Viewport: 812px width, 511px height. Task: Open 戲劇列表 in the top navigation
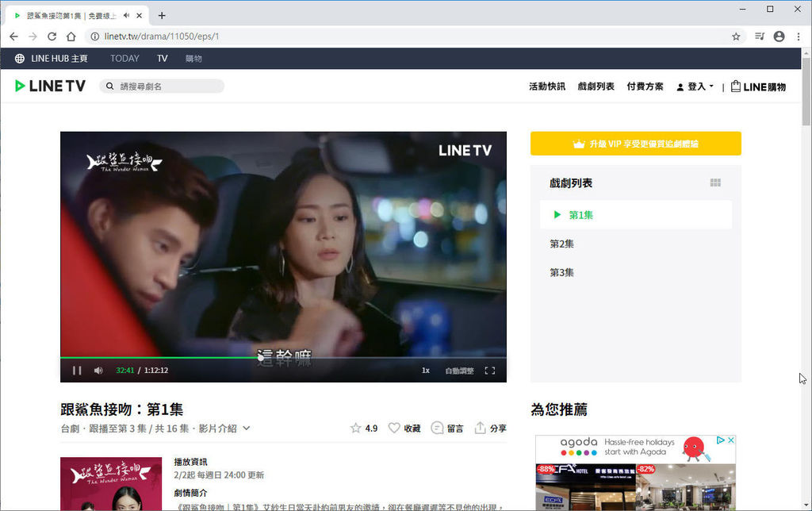(x=596, y=86)
